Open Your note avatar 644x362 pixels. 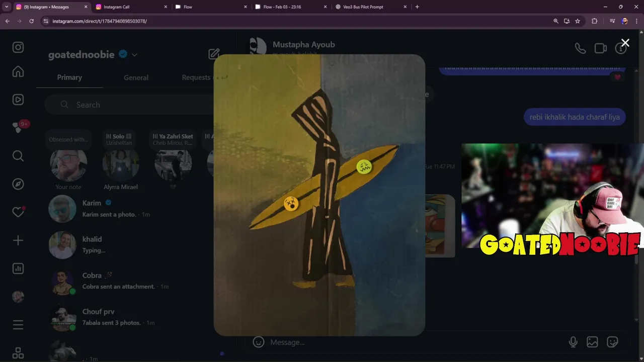[x=68, y=165]
